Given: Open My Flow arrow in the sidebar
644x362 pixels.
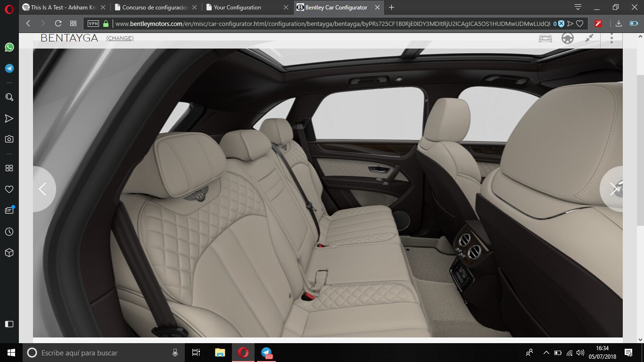Looking at the screenshot, I should 9,118.
